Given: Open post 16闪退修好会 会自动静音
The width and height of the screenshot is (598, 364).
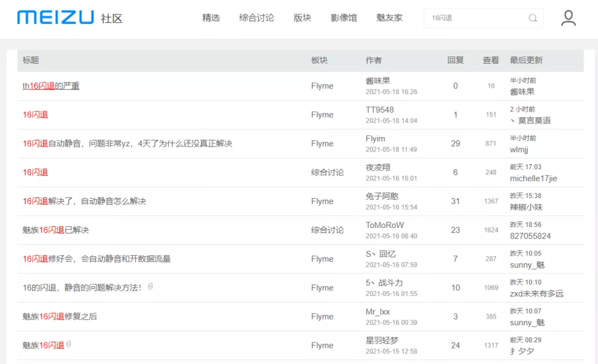Looking at the screenshot, I should click(96, 259).
